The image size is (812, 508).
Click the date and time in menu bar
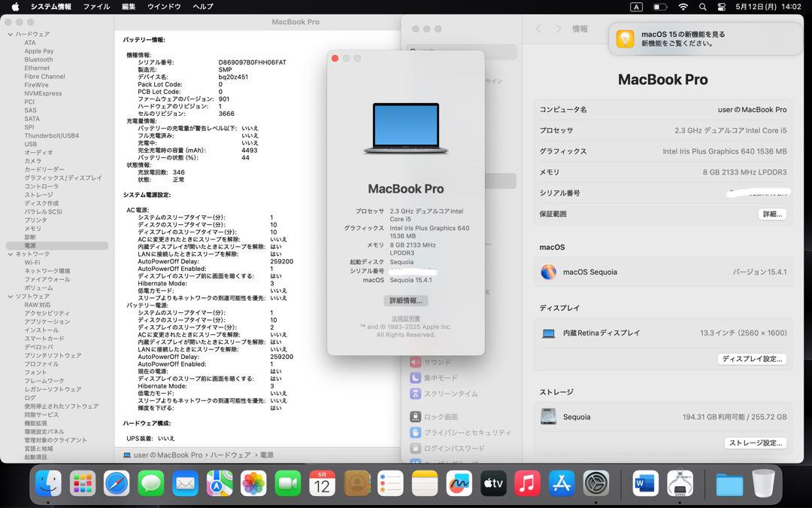pos(768,7)
